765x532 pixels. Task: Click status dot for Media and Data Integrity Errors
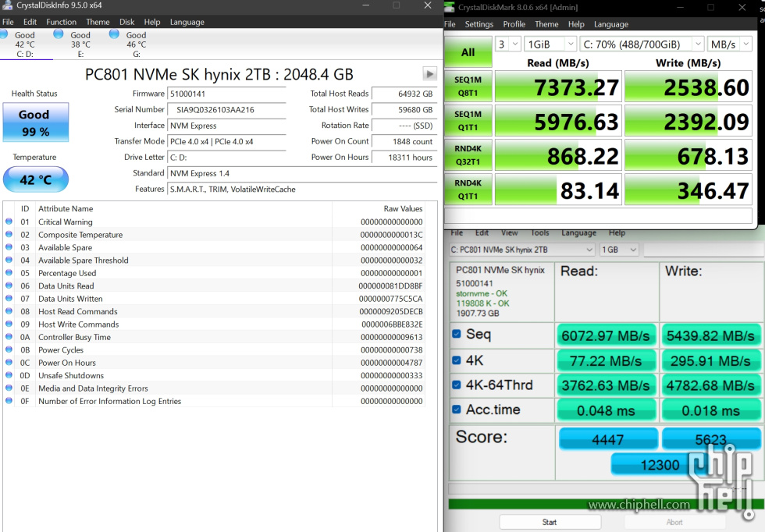(x=9, y=388)
